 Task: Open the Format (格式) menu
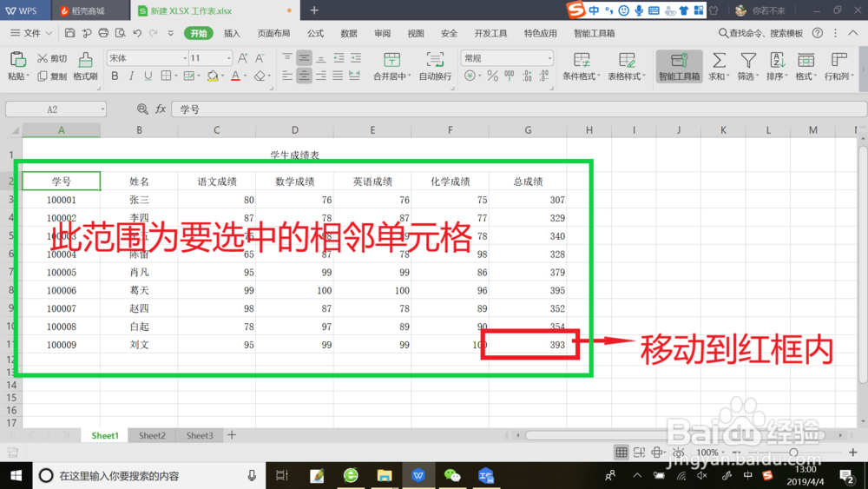[x=806, y=66]
